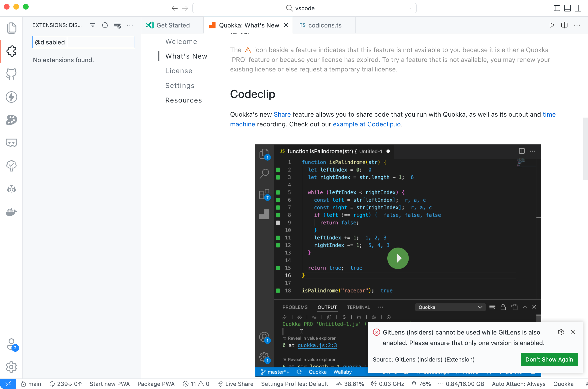Open editor more actions ellipsis menu
Image resolution: width=588 pixels, height=389 pixels.
pyautogui.click(x=577, y=25)
